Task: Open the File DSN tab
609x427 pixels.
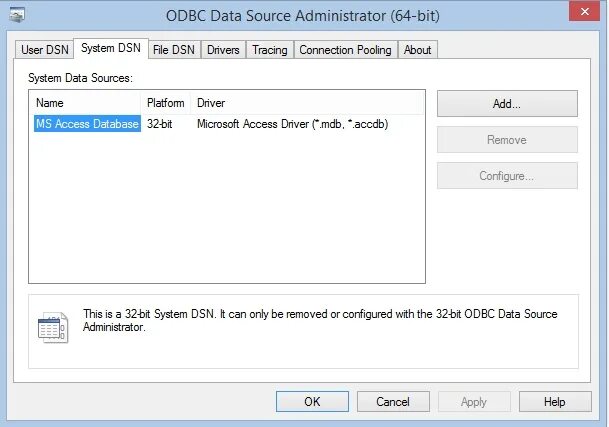Action: click(174, 50)
